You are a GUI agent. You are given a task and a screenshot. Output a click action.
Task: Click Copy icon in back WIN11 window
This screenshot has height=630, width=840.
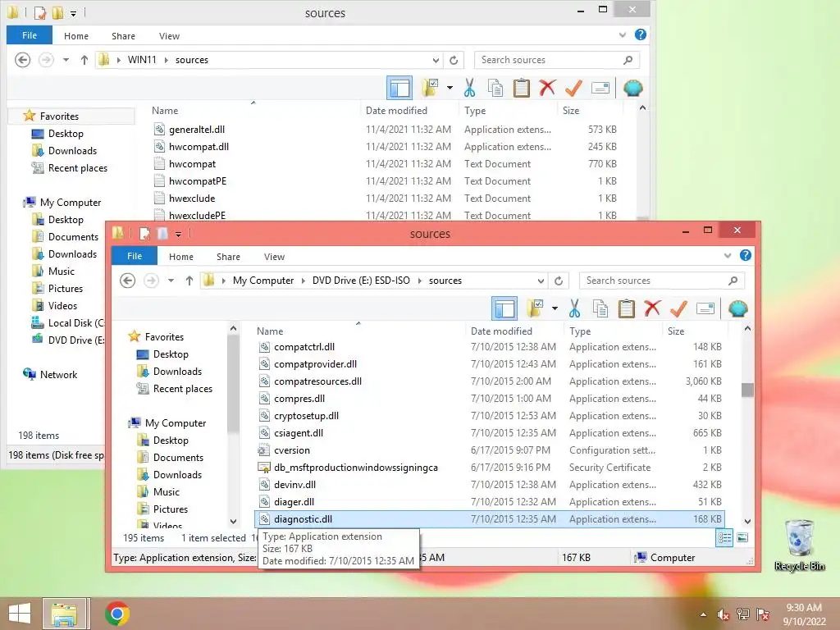click(x=495, y=88)
